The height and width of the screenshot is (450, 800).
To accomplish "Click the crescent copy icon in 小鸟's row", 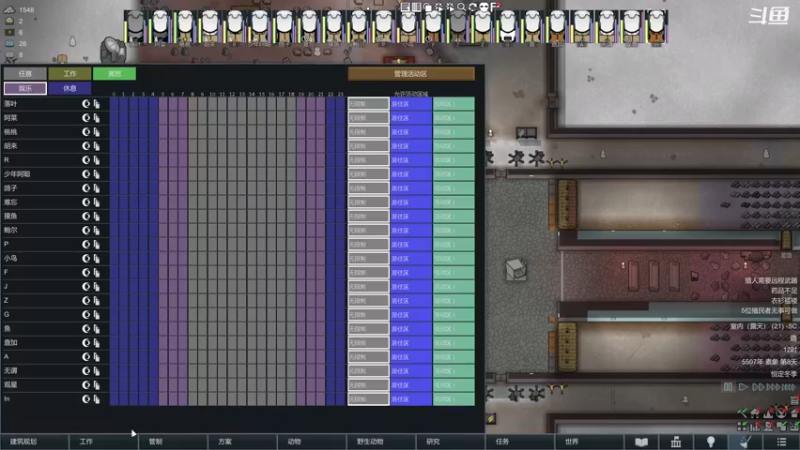I will [x=86, y=258].
